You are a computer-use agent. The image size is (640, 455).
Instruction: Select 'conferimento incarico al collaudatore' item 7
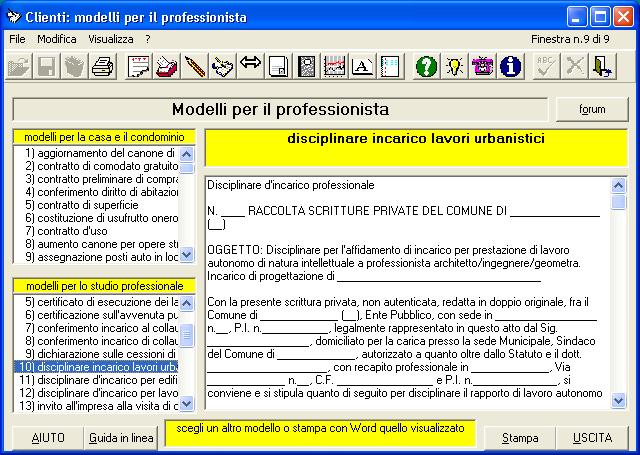[94, 328]
